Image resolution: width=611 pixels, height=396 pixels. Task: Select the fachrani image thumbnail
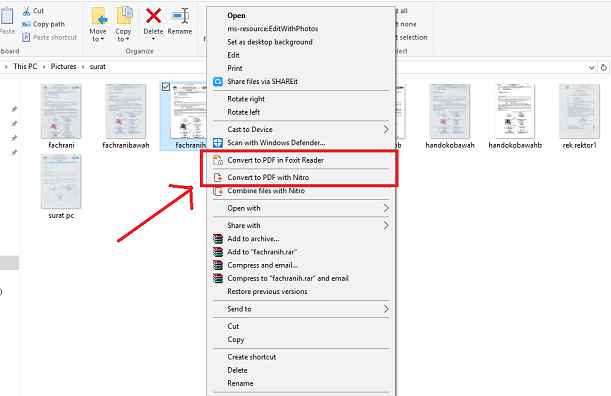coord(61,111)
